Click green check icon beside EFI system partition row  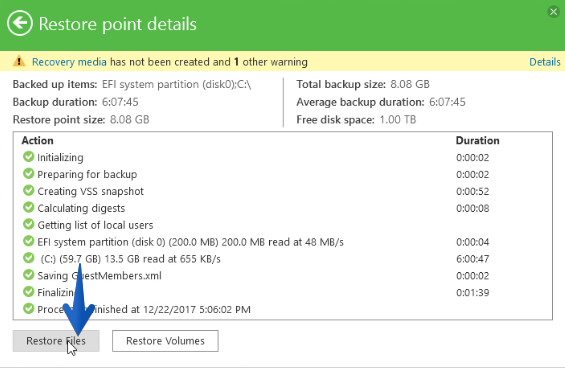click(x=28, y=241)
